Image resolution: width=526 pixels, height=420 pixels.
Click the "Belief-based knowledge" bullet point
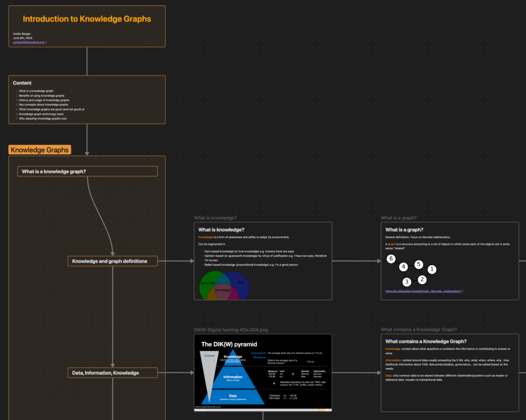click(251, 265)
